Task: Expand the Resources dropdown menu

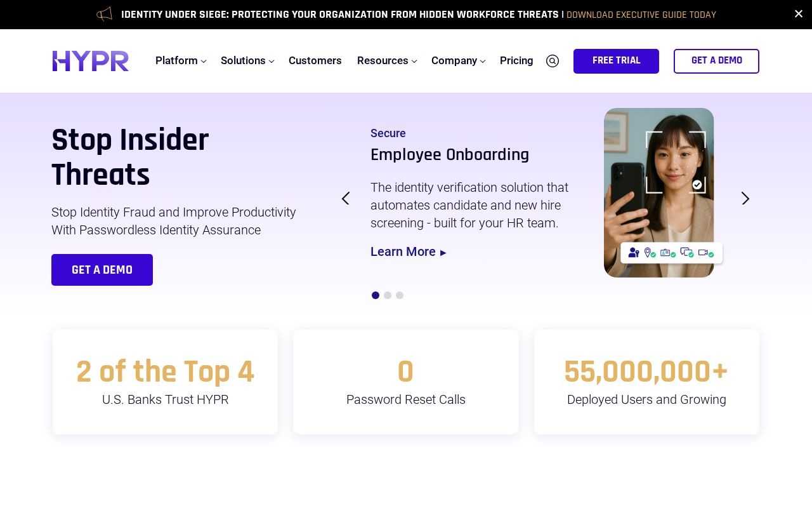Action: point(387,61)
